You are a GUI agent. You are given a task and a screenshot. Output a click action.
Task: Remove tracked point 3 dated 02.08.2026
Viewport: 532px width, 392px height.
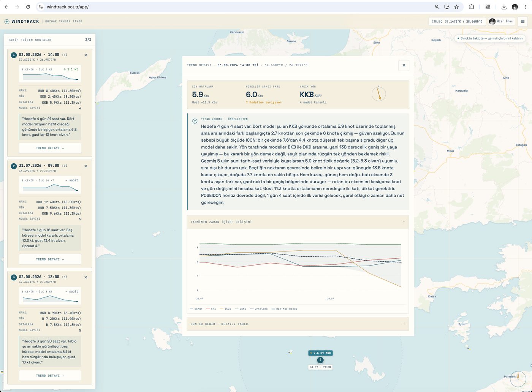85,277
